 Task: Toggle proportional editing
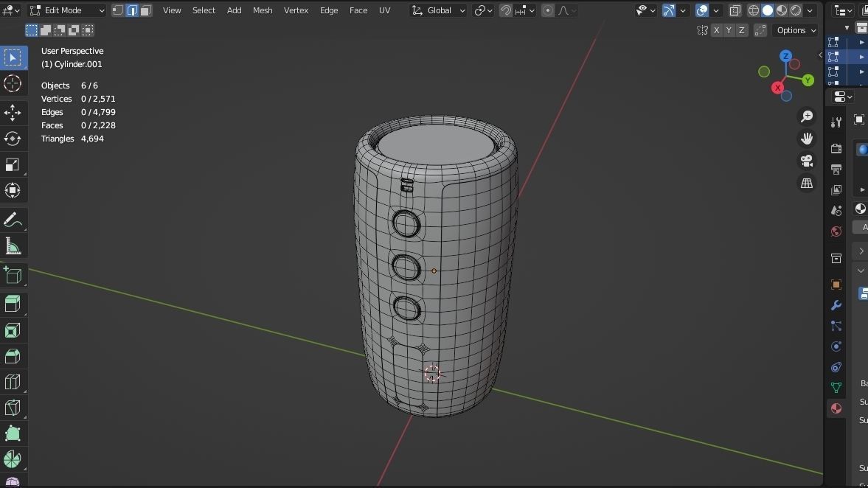point(547,10)
